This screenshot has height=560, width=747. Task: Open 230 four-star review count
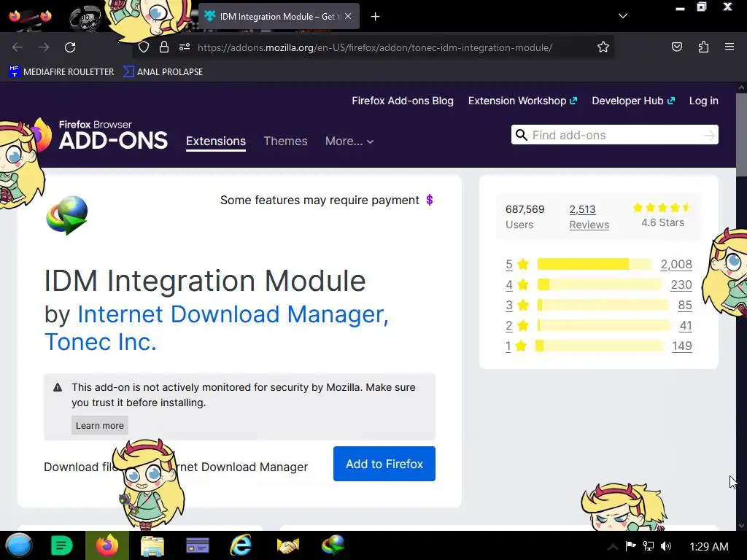coord(681,285)
